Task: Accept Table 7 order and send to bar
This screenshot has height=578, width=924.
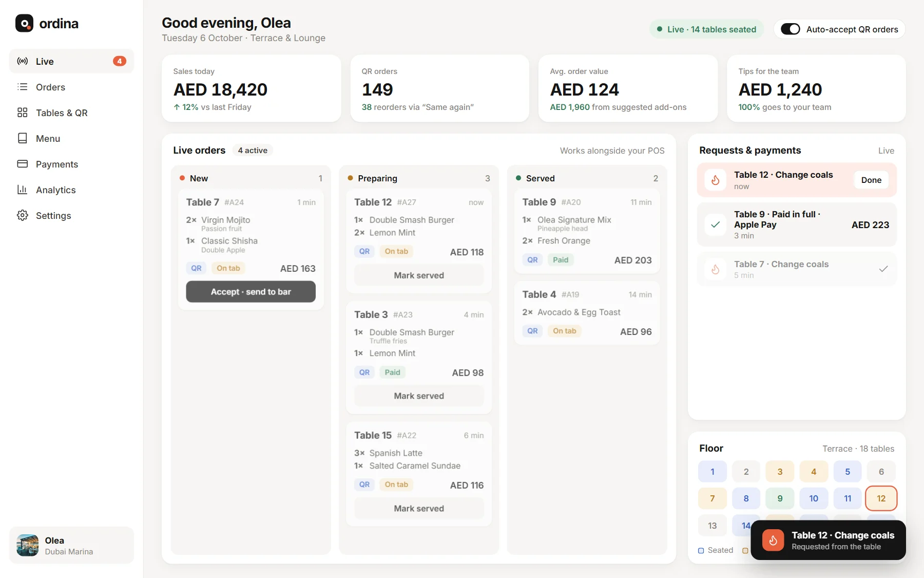Action: (251, 292)
